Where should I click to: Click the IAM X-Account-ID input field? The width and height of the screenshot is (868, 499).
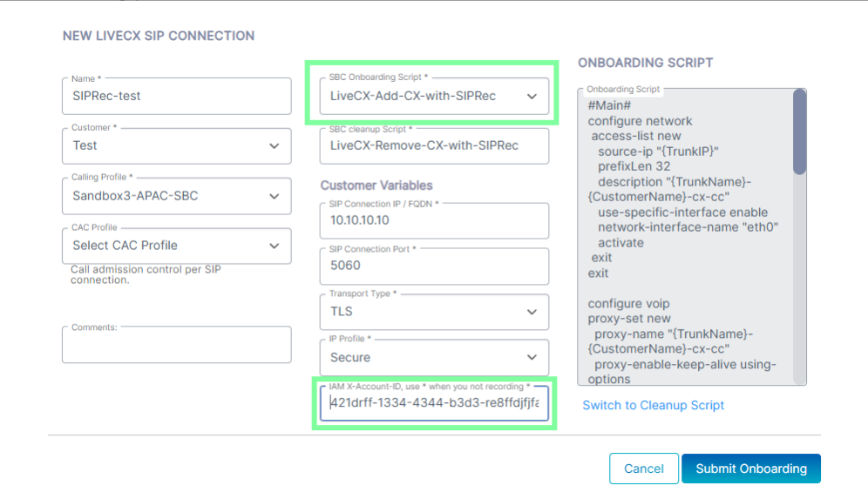pyautogui.click(x=433, y=404)
